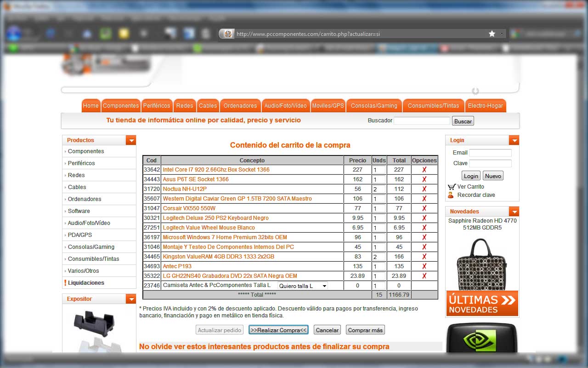The width and height of the screenshot is (588, 368).
Task: Open the Recordar clave link
Action: (x=476, y=195)
